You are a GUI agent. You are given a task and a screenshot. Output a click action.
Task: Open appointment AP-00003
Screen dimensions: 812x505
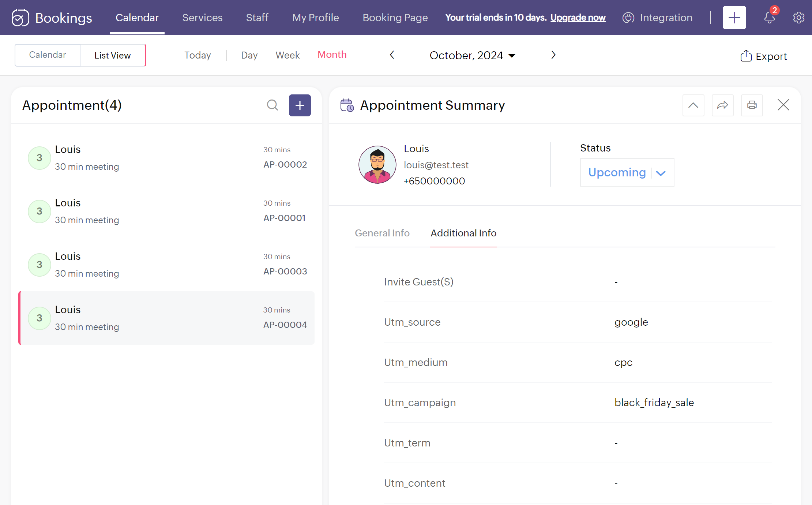point(166,265)
